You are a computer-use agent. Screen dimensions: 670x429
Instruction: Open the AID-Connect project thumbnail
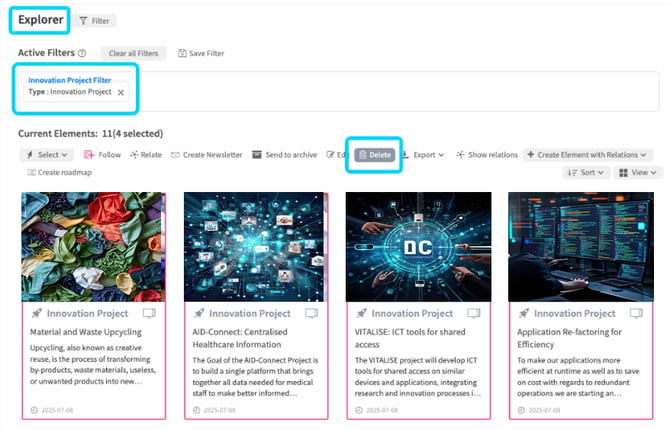(x=255, y=247)
